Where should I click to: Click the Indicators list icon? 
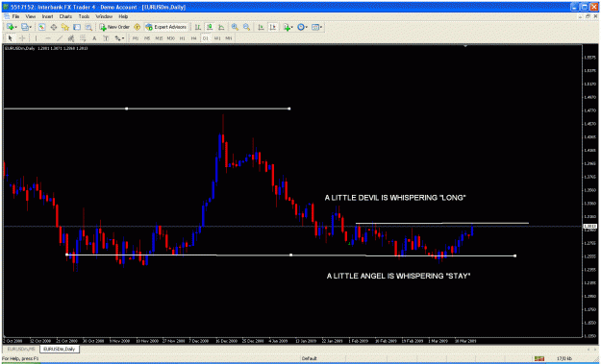287,27
